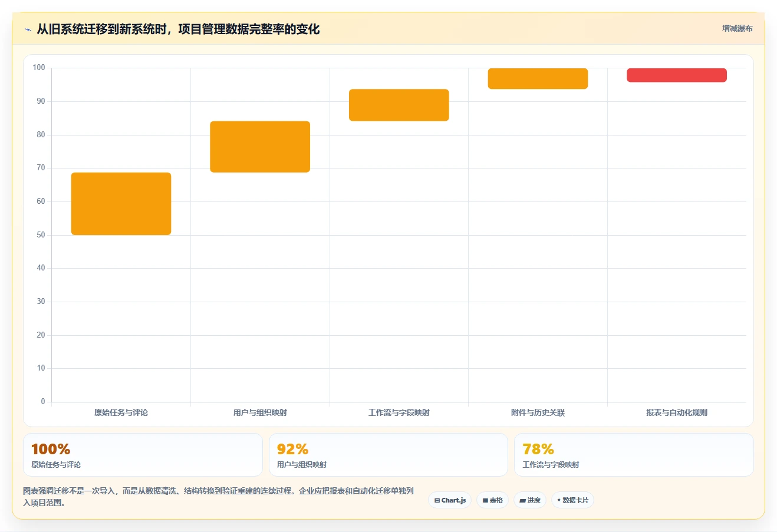Select the Chart.js tag pill
This screenshot has width=777, height=532.
(450, 500)
